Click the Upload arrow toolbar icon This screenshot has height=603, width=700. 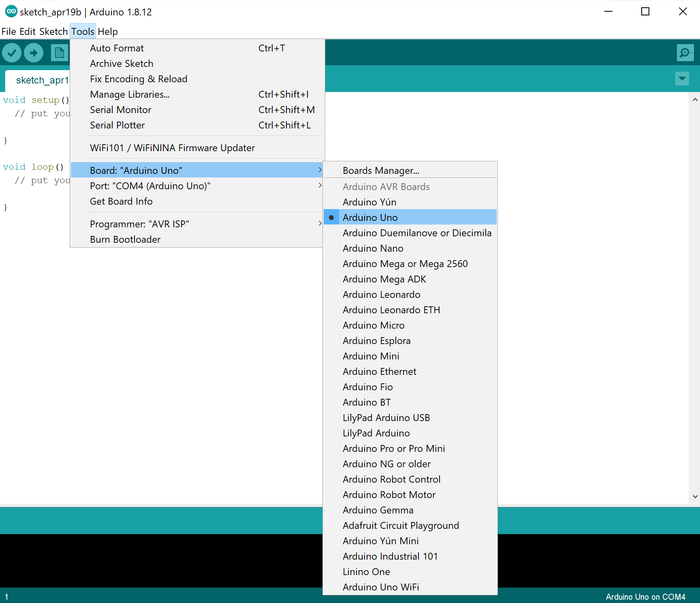pyautogui.click(x=34, y=53)
